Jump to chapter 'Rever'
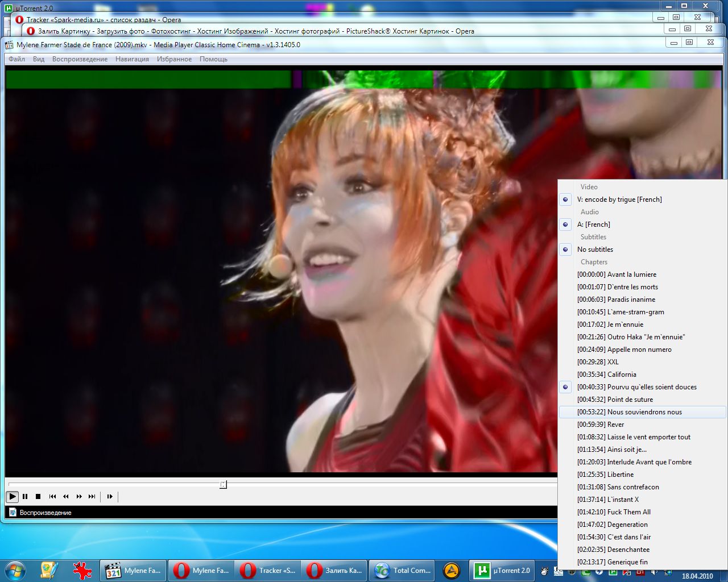The height and width of the screenshot is (582, 728). tap(643, 425)
